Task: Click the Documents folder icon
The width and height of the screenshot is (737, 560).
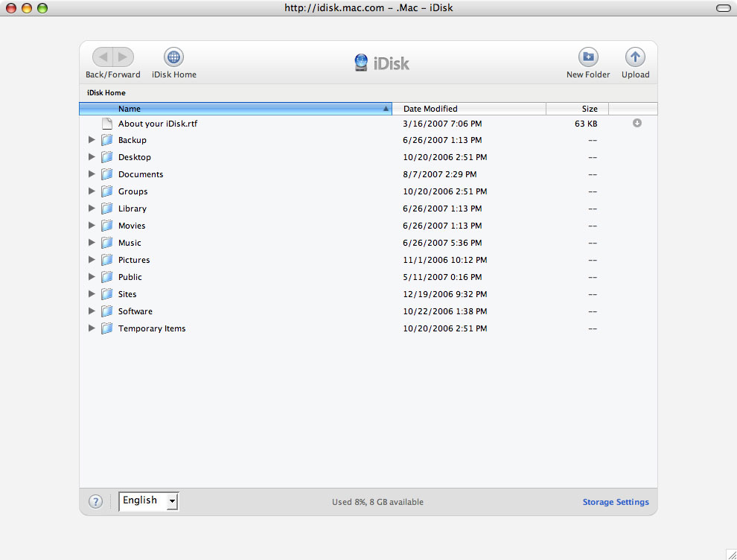Action: click(x=107, y=174)
